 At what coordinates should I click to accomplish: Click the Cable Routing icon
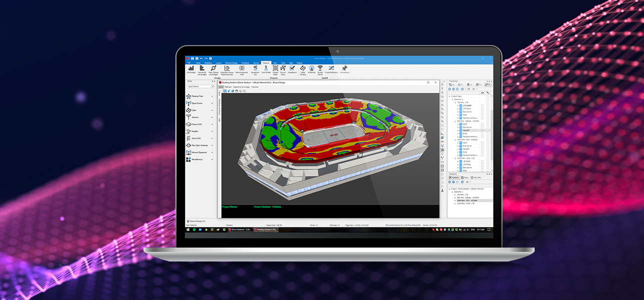pyautogui.click(x=302, y=68)
